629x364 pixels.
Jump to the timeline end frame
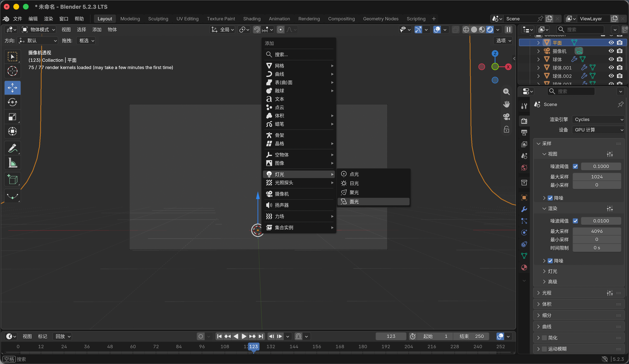(261, 336)
